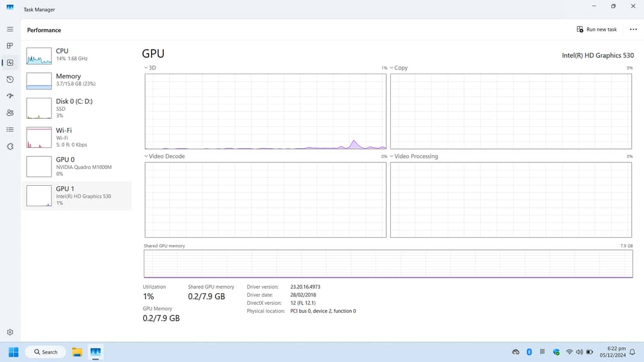The height and width of the screenshot is (362, 644).
Task: Click the Shared GPU memory graph
Action: (x=388, y=264)
